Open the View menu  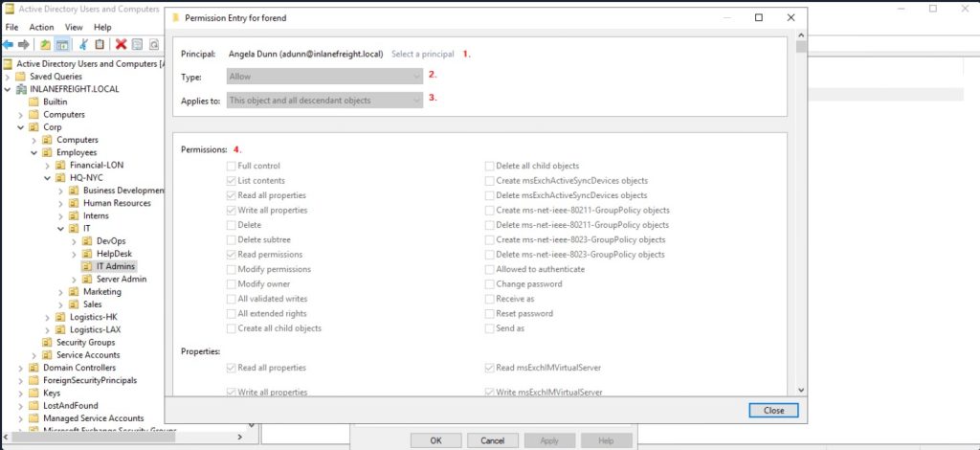tap(74, 27)
